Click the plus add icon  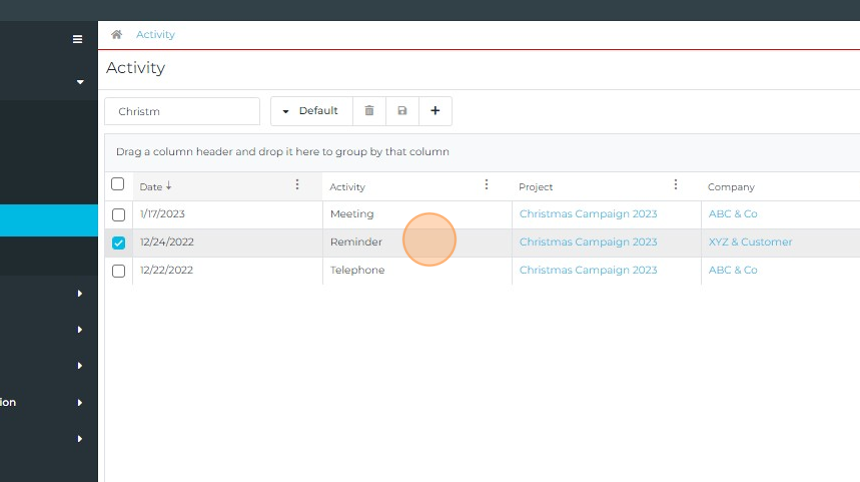tap(435, 111)
